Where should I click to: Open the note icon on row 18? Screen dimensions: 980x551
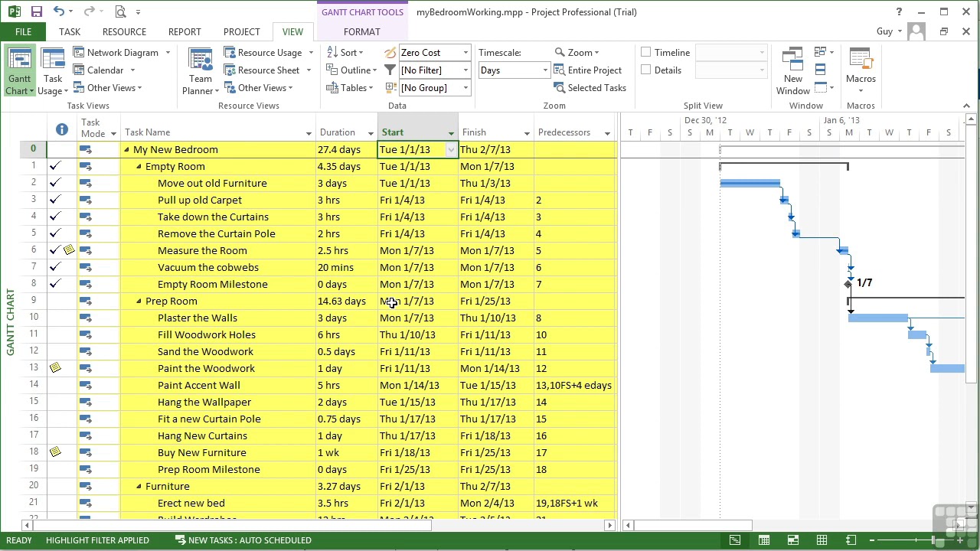[55, 452]
